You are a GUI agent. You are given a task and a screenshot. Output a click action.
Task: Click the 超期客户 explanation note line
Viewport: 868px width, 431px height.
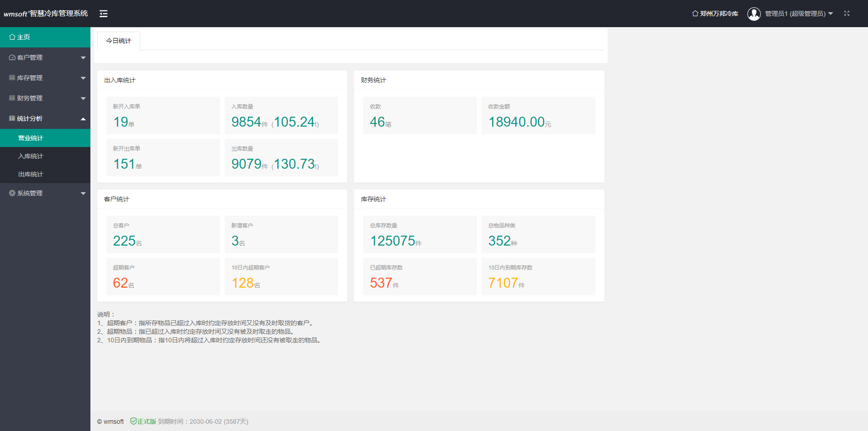tap(206, 323)
